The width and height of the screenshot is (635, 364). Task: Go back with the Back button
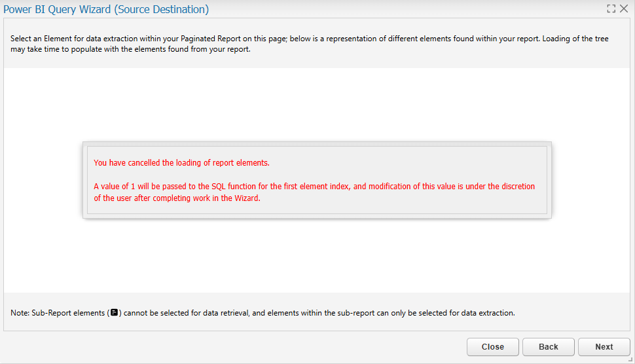(x=549, y=347)
